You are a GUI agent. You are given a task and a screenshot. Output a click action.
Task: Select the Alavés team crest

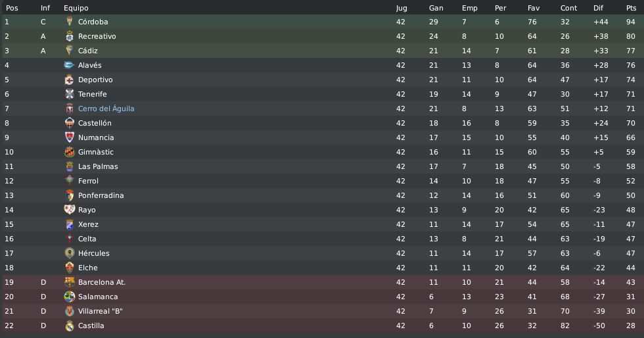70,65
